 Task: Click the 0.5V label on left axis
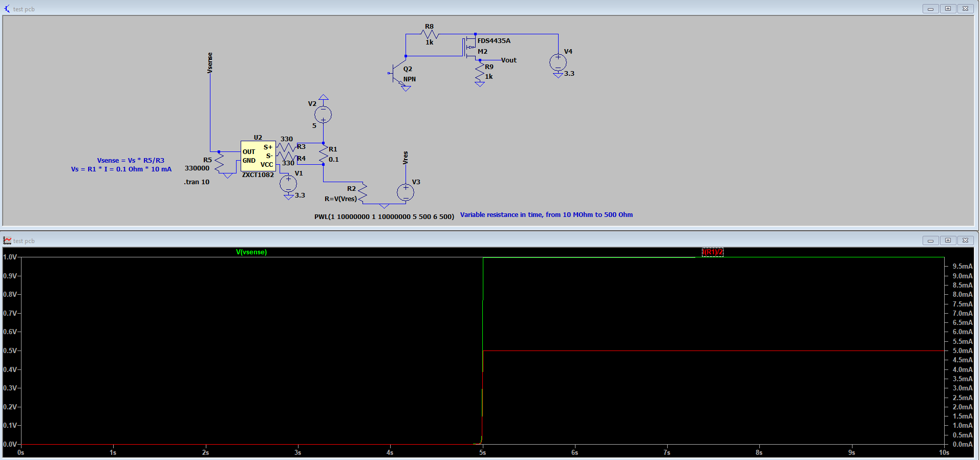tap(10, 351)
